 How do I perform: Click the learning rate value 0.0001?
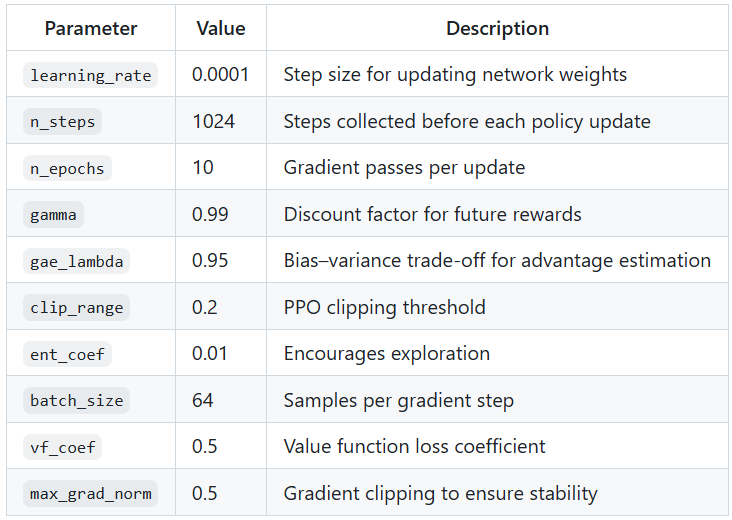click(221, 75)
